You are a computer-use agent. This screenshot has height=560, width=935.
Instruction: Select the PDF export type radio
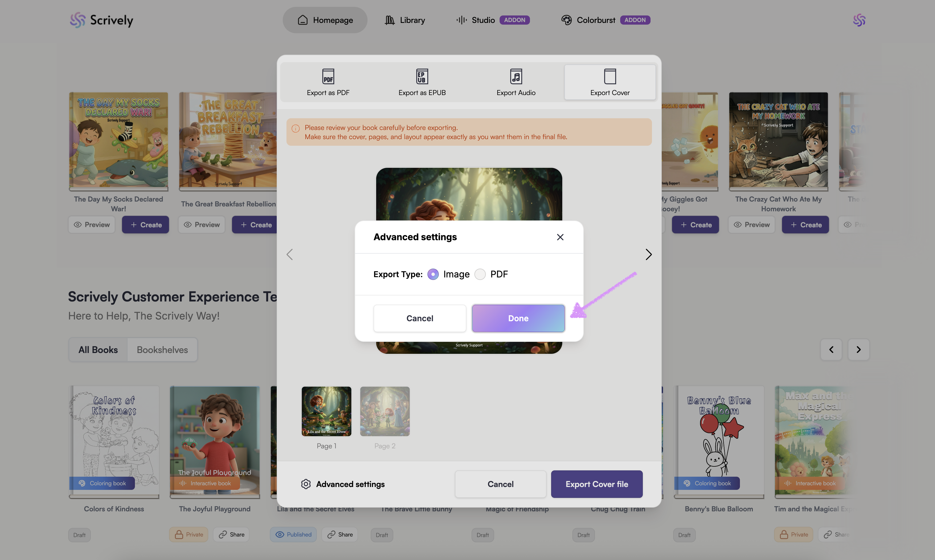click(x=480, y=274)
